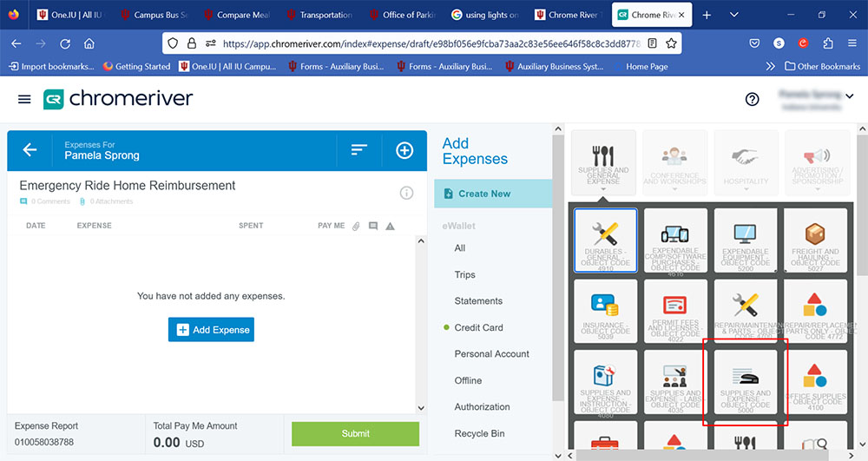
Task: Show more bookmarks with double chevron
Action: point(770,66)
